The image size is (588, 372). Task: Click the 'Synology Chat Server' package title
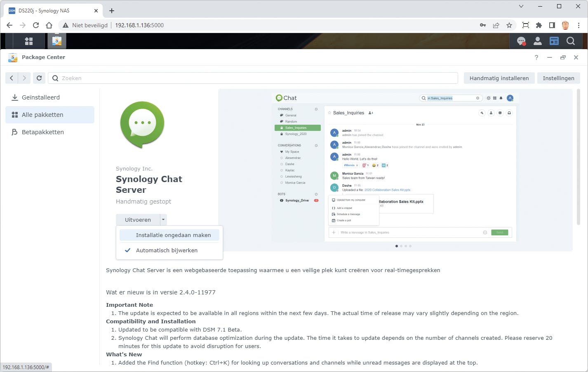point(149,185)
